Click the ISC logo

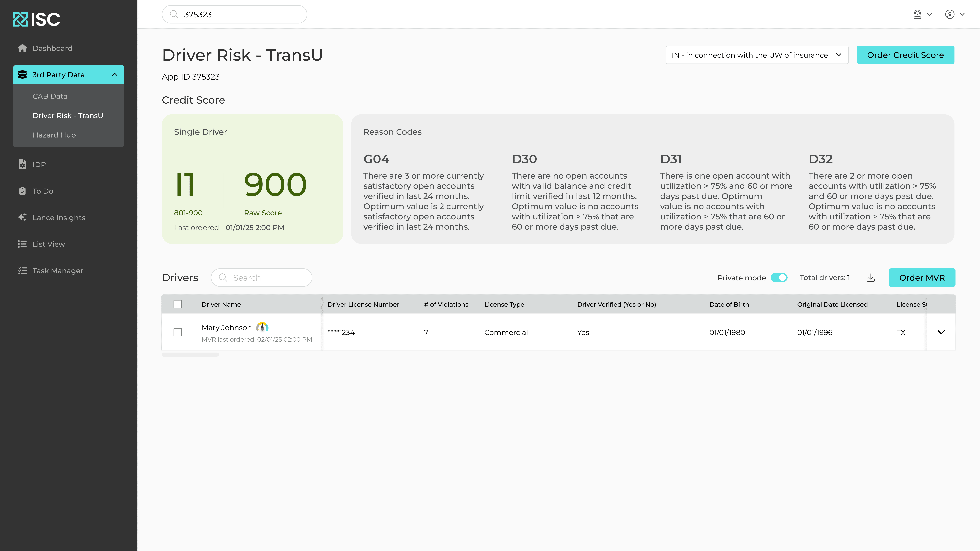37,19
